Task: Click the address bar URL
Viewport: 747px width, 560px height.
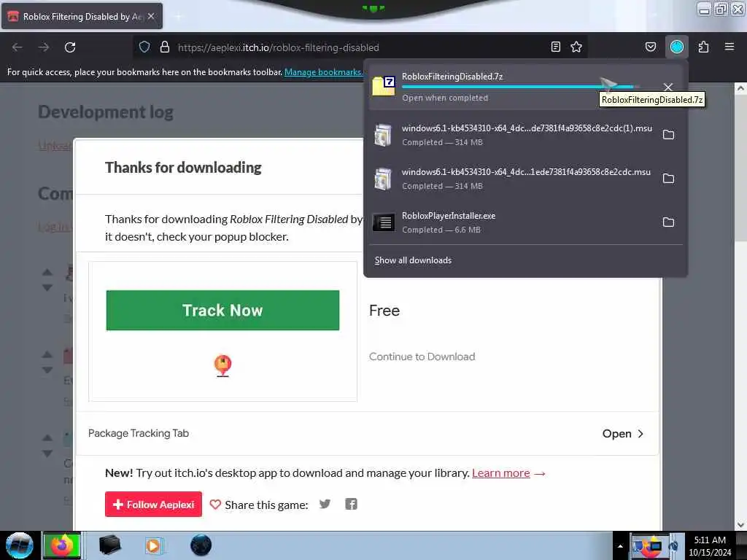Action: coord(278,47)
